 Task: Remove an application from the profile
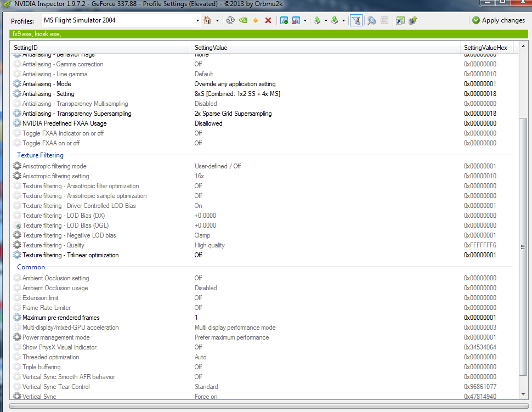click(296, 20)
